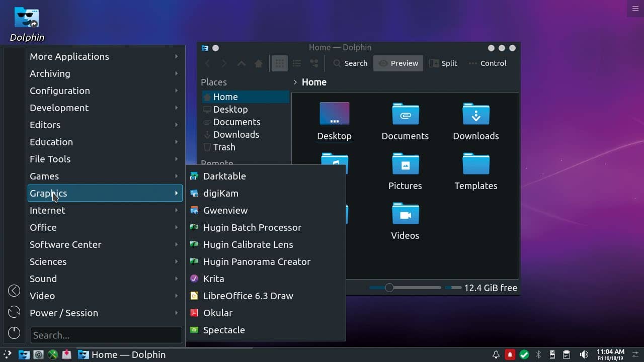The width and height of the screenshot is (644, 362).
Task: Expand the Games applications submenu
Action: (44, 176)
